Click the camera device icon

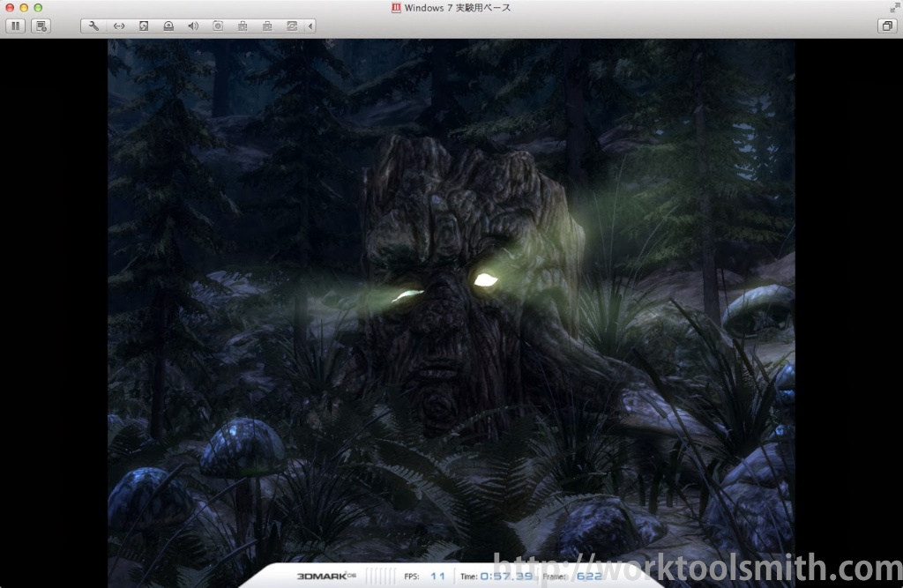[219, 26]
